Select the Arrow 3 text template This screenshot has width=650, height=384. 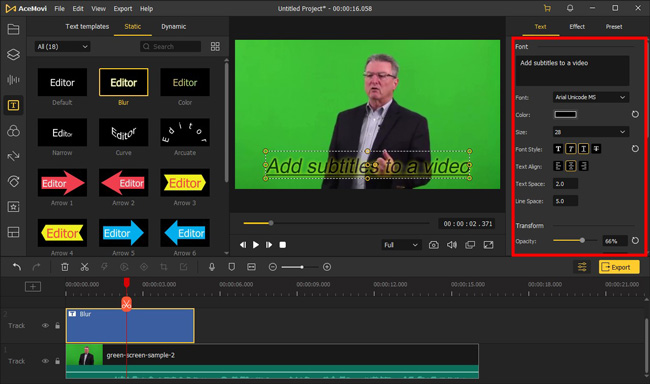(185, 183)
